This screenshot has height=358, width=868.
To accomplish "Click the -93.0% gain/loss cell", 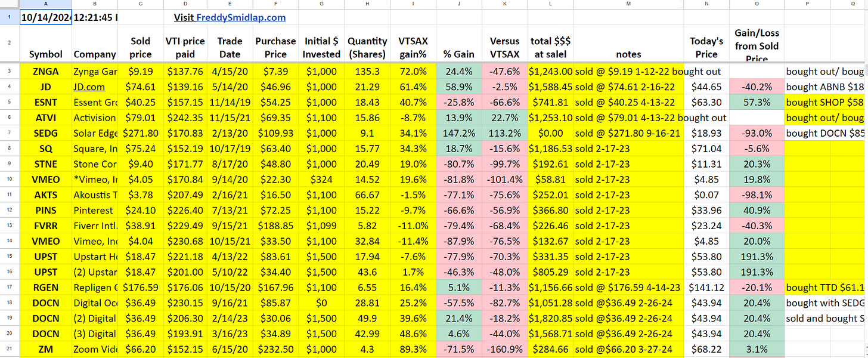I will click(x=757, y=133).
